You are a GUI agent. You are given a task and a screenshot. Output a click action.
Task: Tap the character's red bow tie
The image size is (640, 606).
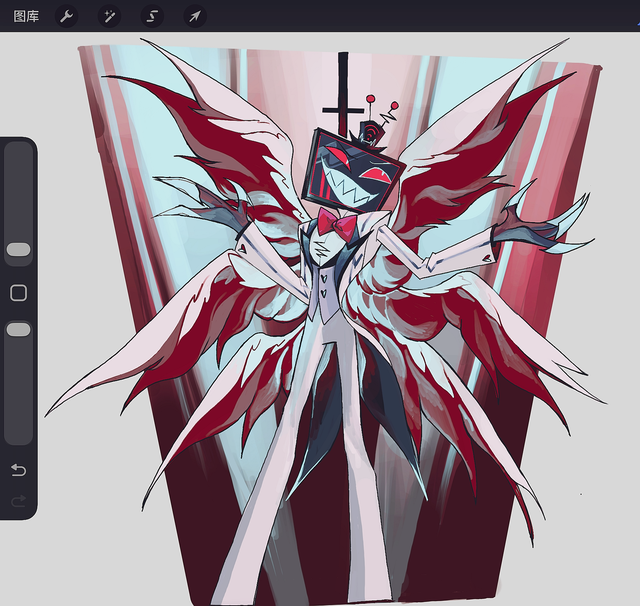(x=336, y=223)
